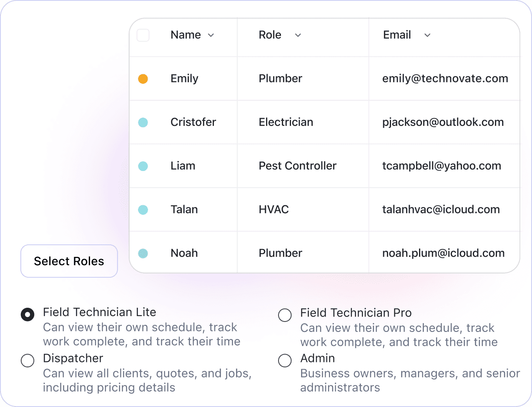
Task: Click the noah.plum@icloud.com email cell
Action: (x=443, y=253)
